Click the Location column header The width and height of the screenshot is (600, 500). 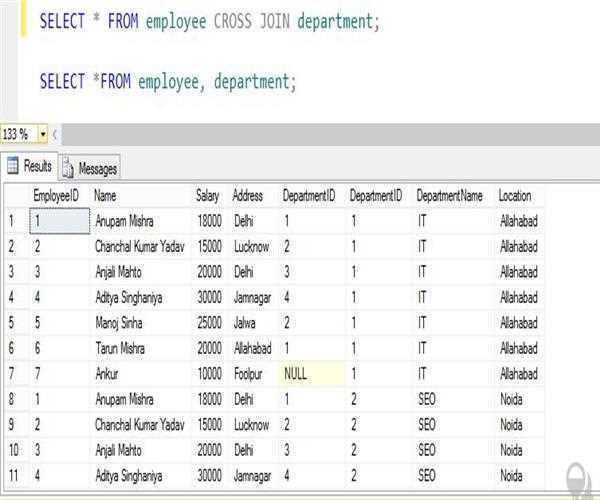click(x=515, y=196)
